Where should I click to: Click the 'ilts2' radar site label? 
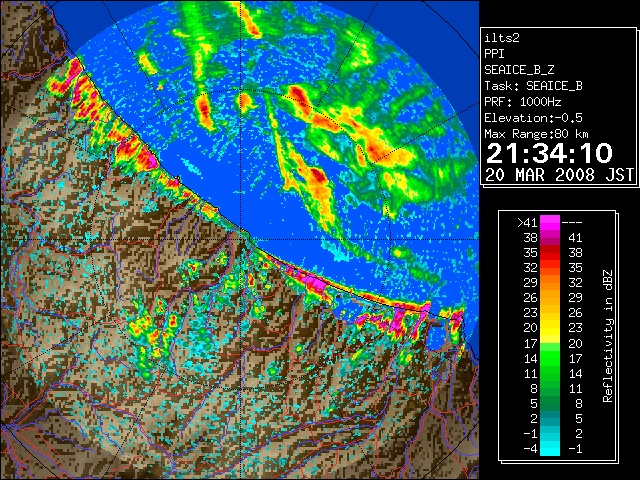tap(502, 38)
